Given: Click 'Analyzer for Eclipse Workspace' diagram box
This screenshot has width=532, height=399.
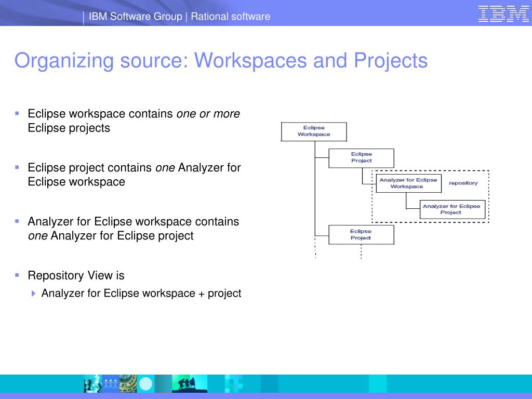Looking at the screenshot, I should tap(408, 183).
